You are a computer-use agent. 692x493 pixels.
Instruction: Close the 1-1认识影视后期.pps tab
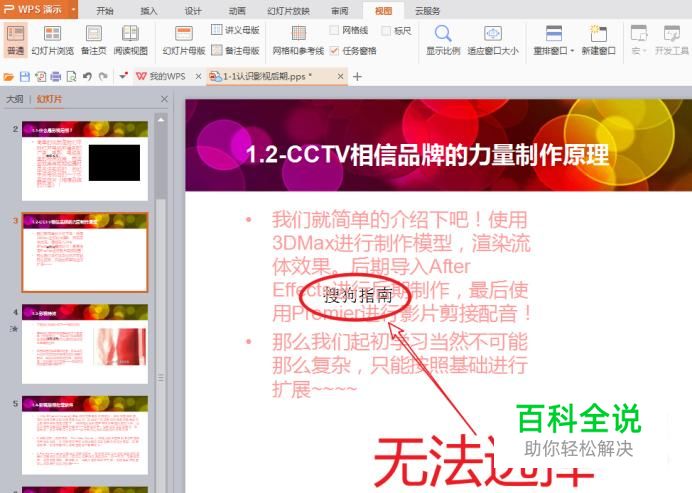[x=340, y=76]
